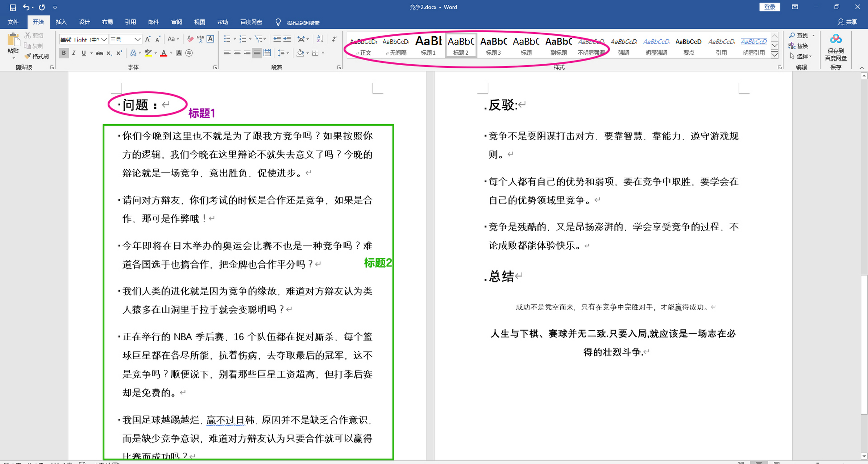Viewport: 868px width, 464px height.
Task: Toggle italic formatting
Action: pos(74,53)
